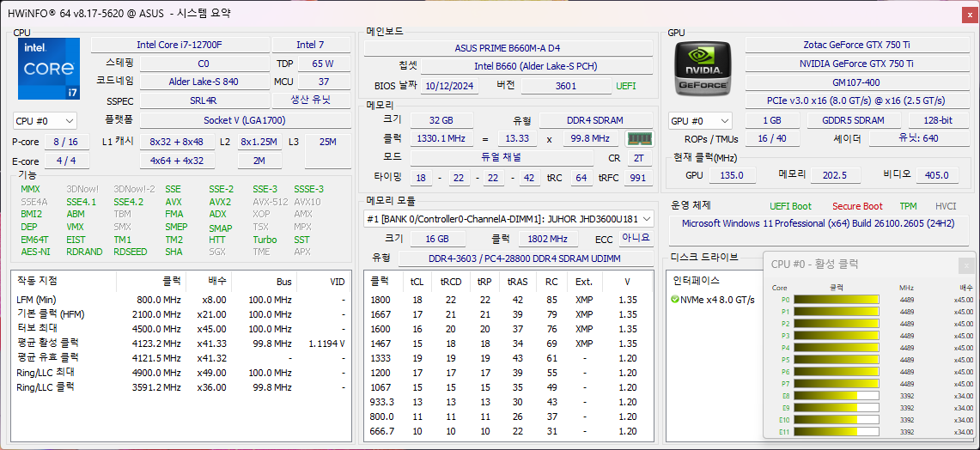The height and width of the screenshot is (450, 980).
Task: Click the green NVMe drive status icon
Action: tap(674, 300)
